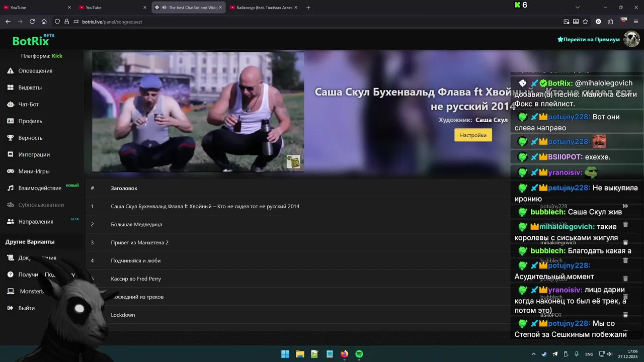Close the active BotRix tab
The height and width of the screenshot is (362, 644).
(x=220, y=8)
